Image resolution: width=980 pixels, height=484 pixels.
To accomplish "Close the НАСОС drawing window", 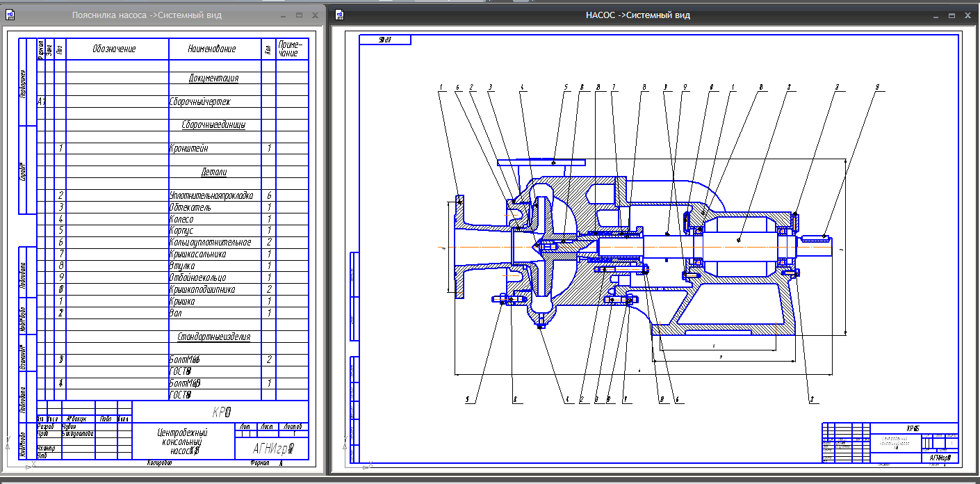I will [967, 15].
